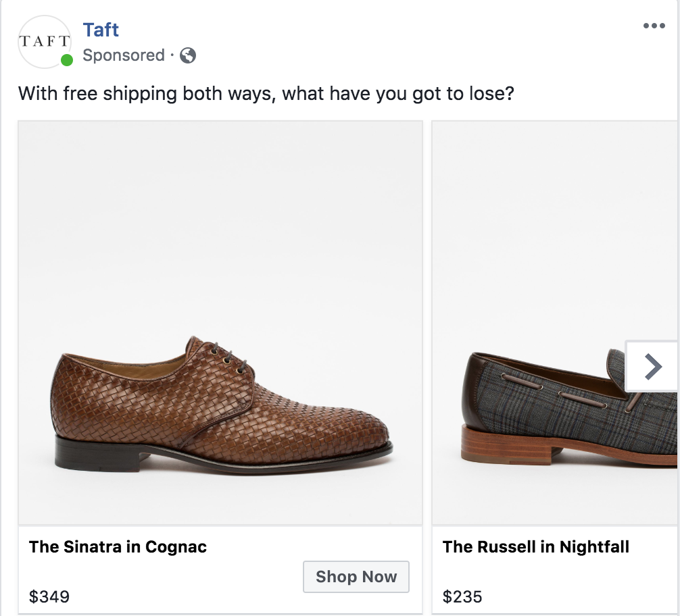Click the Shop Now button

point(356,577)
